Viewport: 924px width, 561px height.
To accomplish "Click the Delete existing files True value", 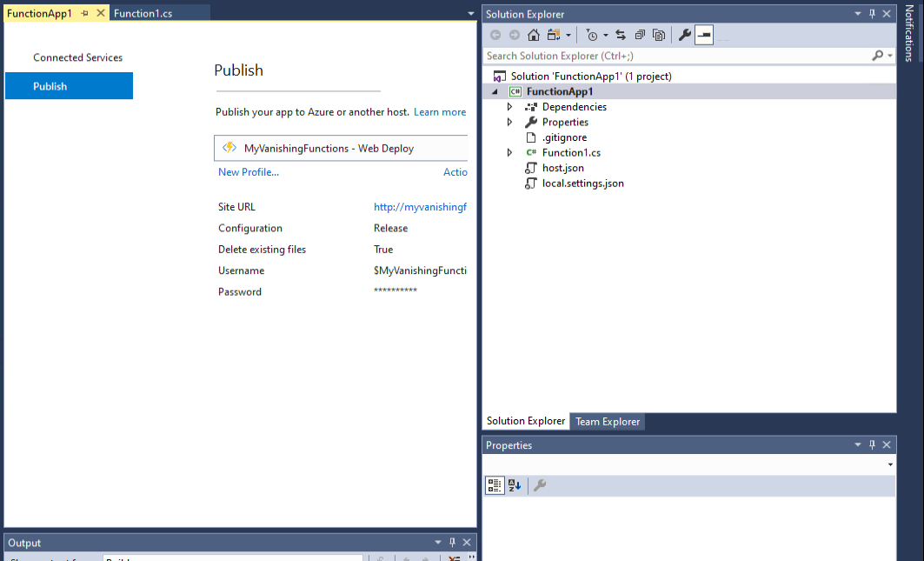I will coord(383,250).
